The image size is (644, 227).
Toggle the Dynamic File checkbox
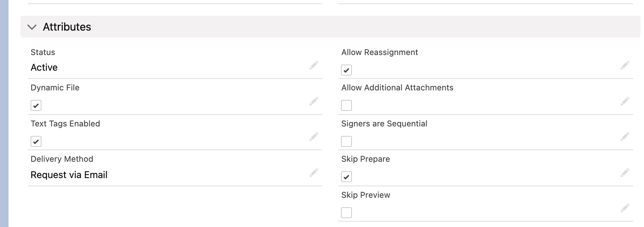(x=36, y=105)
